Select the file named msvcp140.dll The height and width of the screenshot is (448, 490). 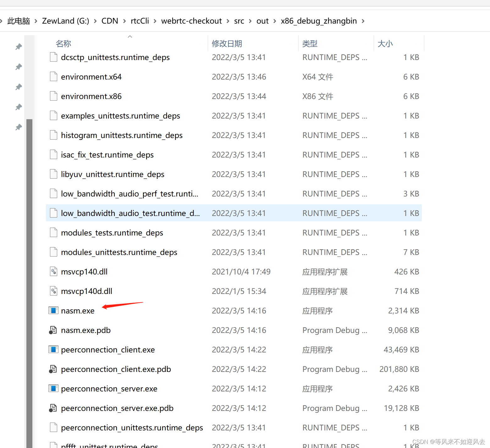84,272
